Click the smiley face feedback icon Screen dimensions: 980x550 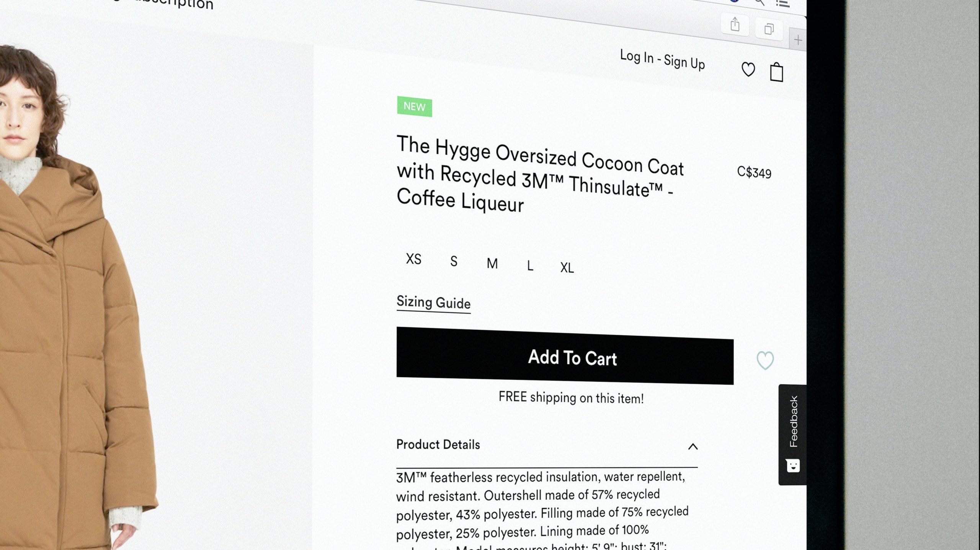pyautogui.click(x=793, y=465)
